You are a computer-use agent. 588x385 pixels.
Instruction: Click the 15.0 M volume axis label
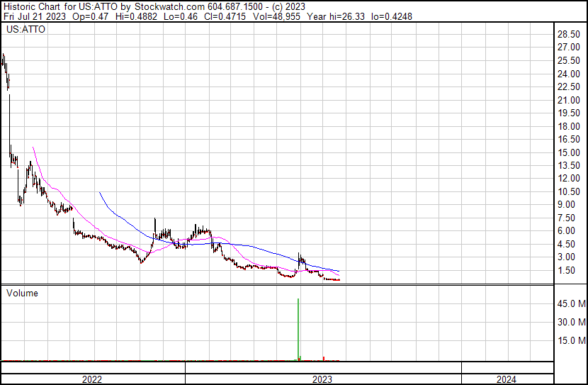coord(572,340)
